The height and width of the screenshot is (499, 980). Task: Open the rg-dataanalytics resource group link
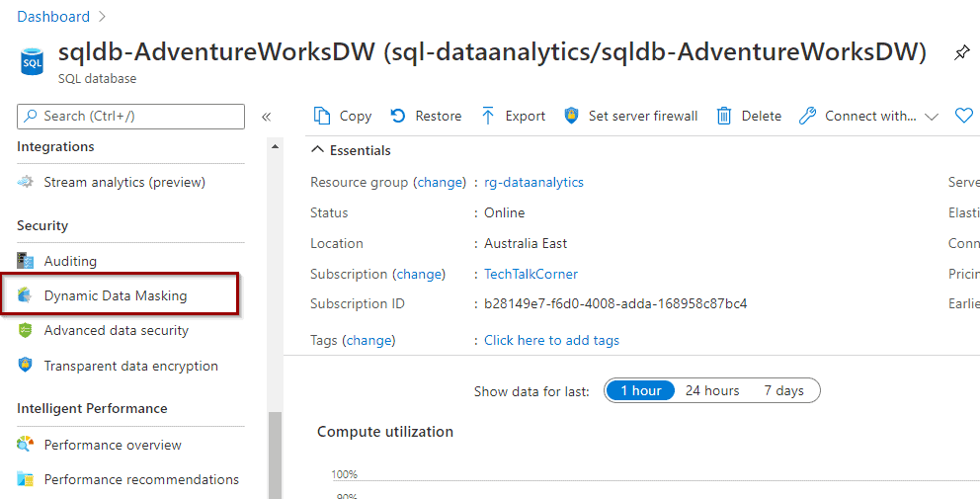(x=533, y=182)
